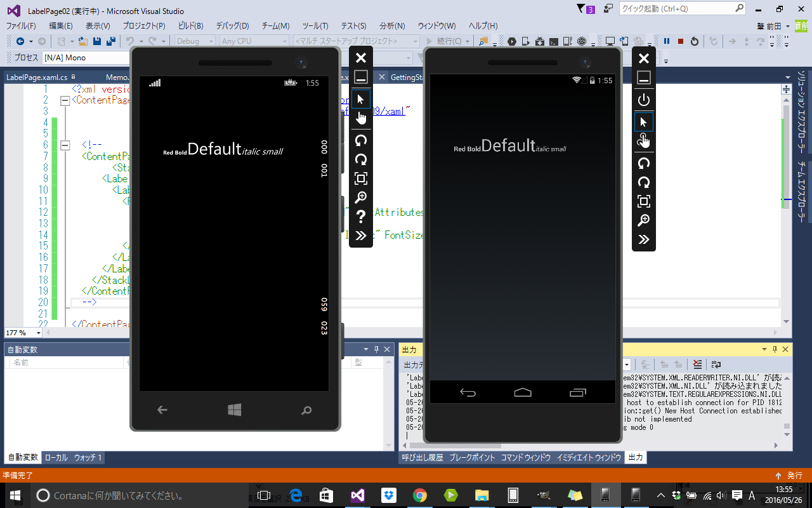812x508 pixels.
Task: Select single-point input on the Windows Phone emulator
Action: click(x=360, y=99)
